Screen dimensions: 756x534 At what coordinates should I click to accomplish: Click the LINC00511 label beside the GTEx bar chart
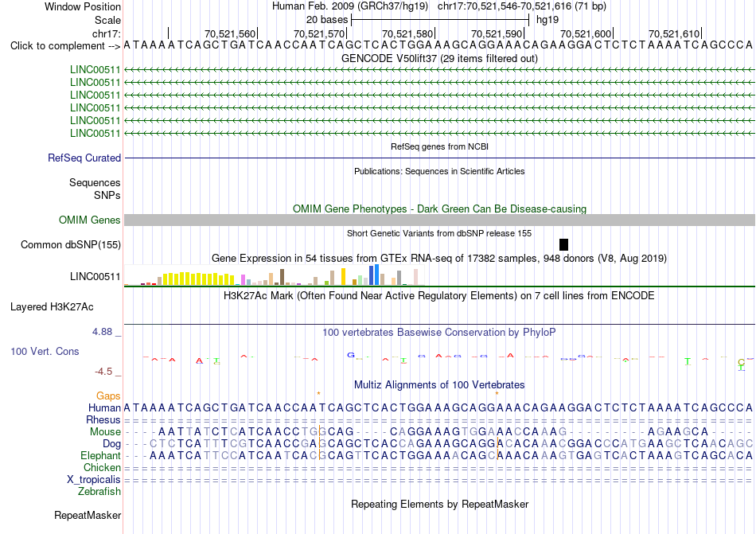(95, 277)
